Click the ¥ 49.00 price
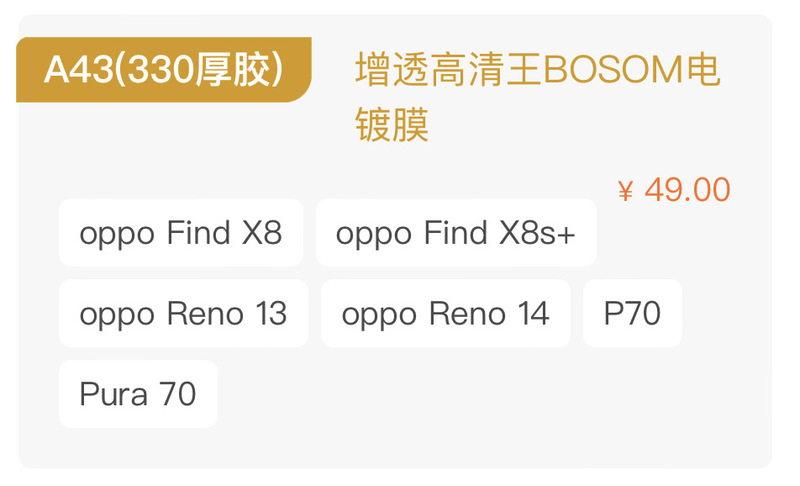 pyautogui.click(x=674, y=190)
